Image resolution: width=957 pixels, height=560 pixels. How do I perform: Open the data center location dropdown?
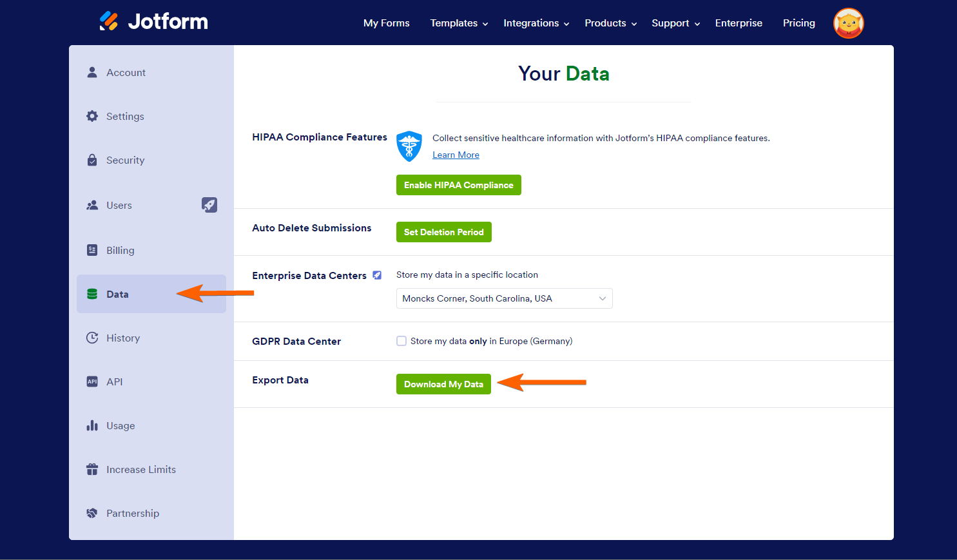coord(504,298)
